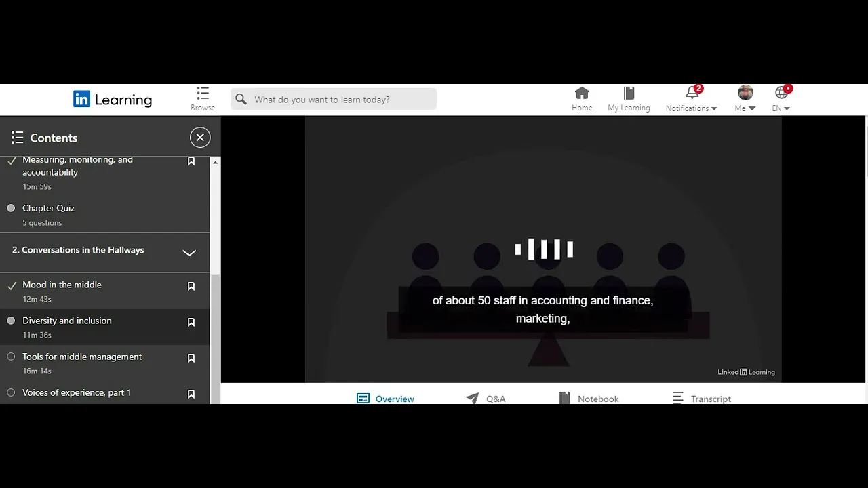Bookmark Diversity and inclusion video
Screen dimensions: 868x488
tap(191, 322)
